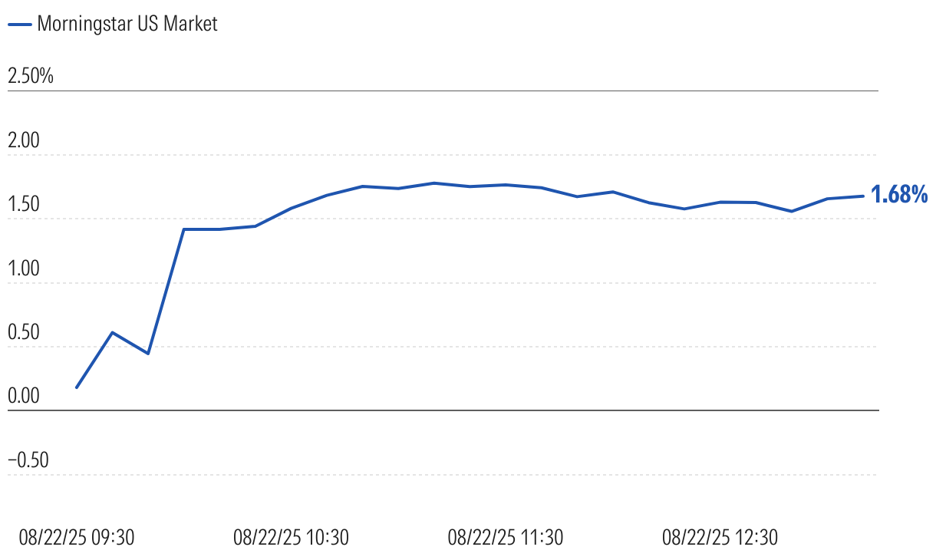Click the 2.50% y-axis label
Screen dimensions: 936x560
(x=30, y=77)
